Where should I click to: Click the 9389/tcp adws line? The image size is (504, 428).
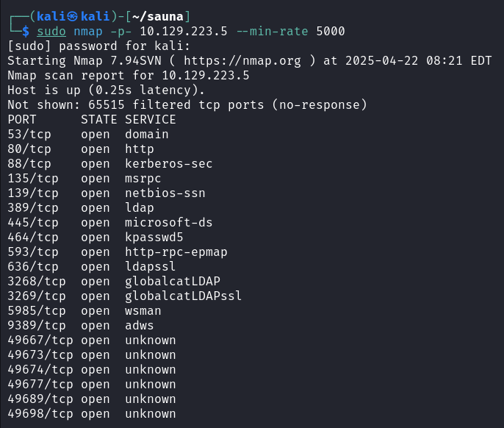click(81, 326)
